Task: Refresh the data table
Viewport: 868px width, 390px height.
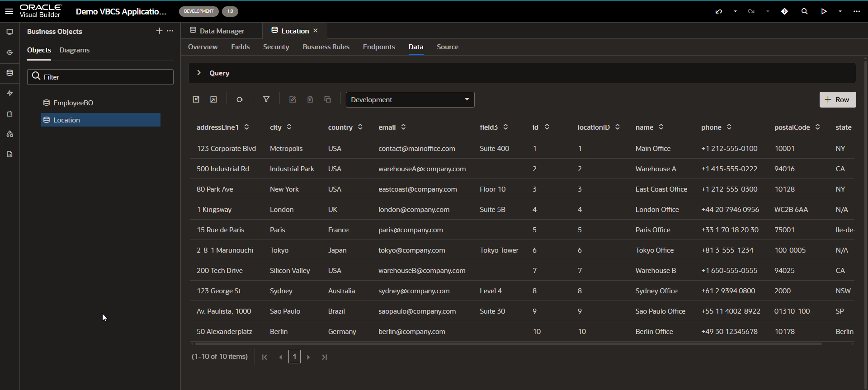Action: point(240,99)
